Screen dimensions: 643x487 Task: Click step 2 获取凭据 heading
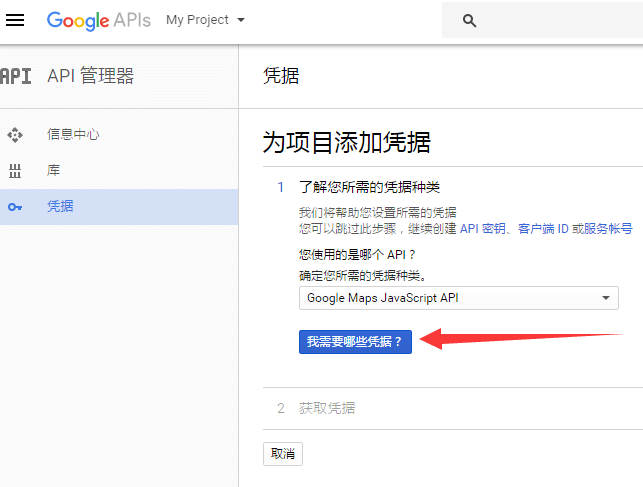pos(327,408)
